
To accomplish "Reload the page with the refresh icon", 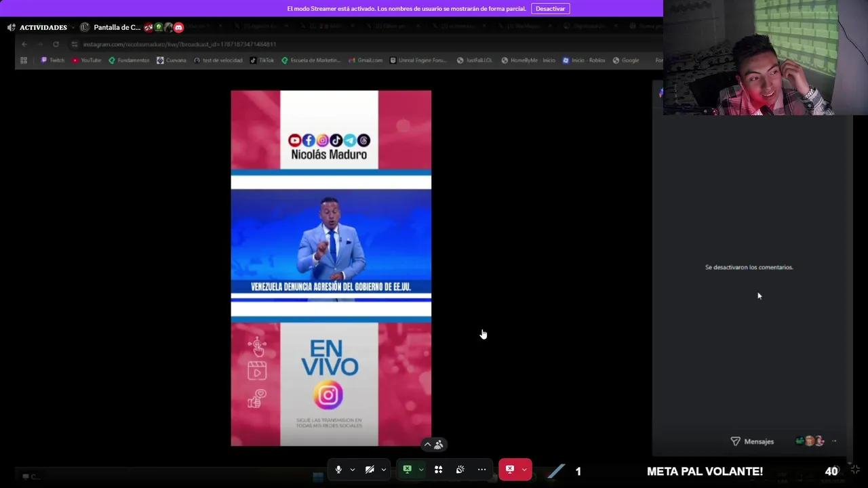I will 56,44.
